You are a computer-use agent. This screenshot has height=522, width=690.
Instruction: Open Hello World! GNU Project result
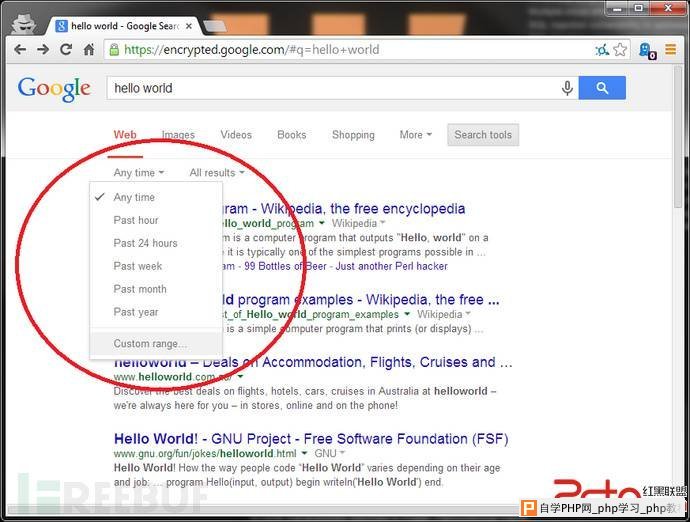coord(311,439)
